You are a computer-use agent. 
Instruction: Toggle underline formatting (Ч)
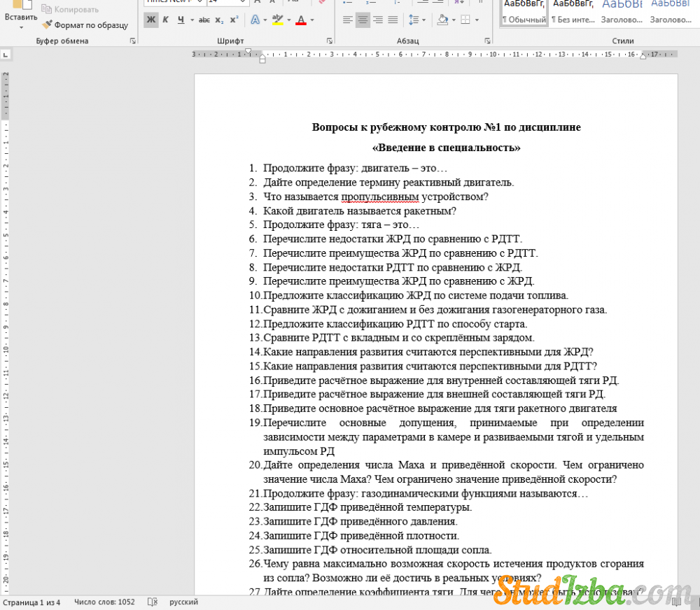tap(181, 20)
